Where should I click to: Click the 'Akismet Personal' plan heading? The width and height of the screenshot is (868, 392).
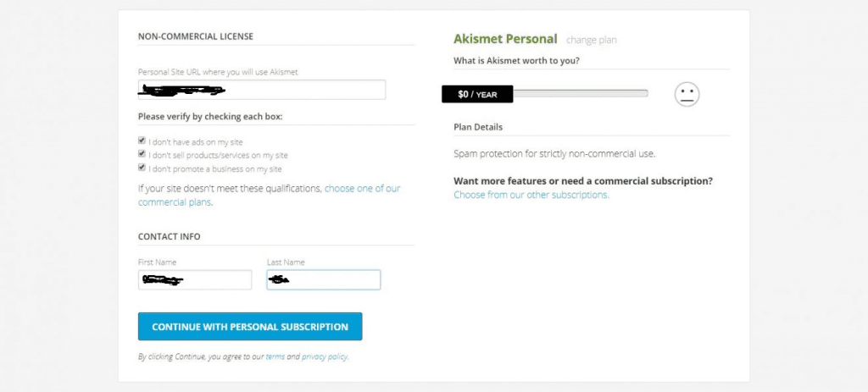click(505, 39)
